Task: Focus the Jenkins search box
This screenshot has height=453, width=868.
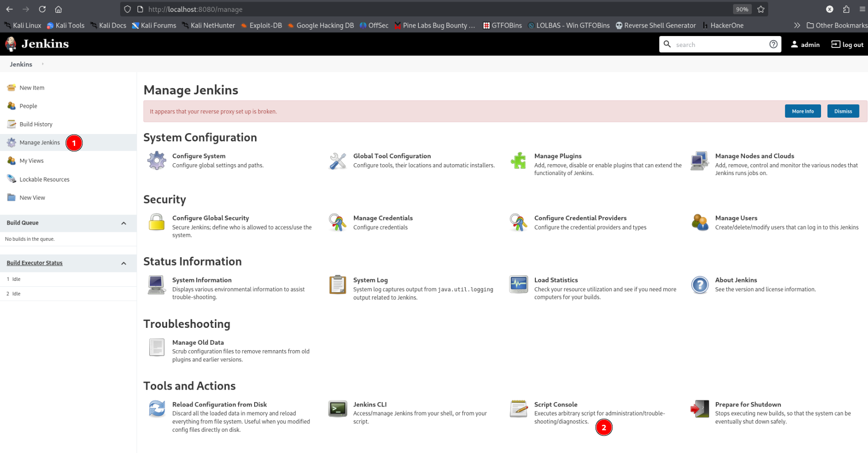Action: click(x=720, y=45)
